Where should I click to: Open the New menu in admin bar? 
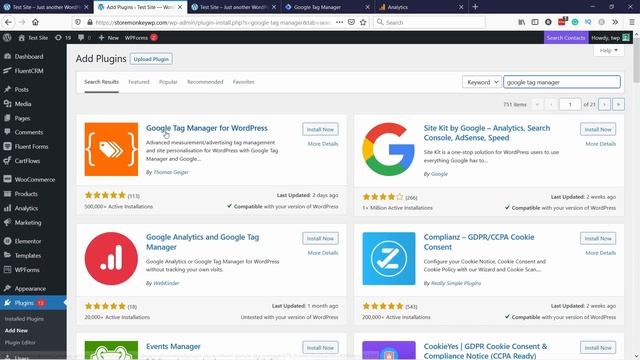click(109, 38)
